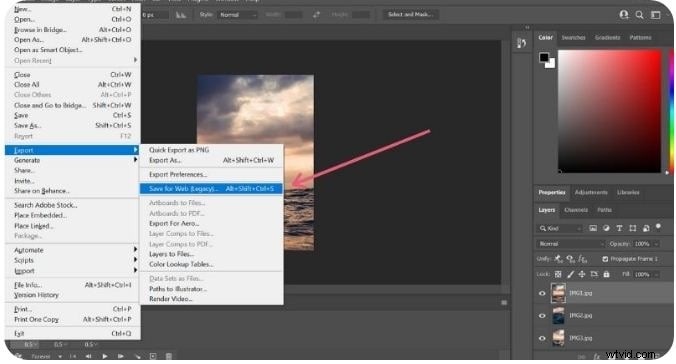Image resolution: width=676 pixels, height=364 pixels.
Task: Choose Export As from the submenu
Action: click(x=211, y=160)
